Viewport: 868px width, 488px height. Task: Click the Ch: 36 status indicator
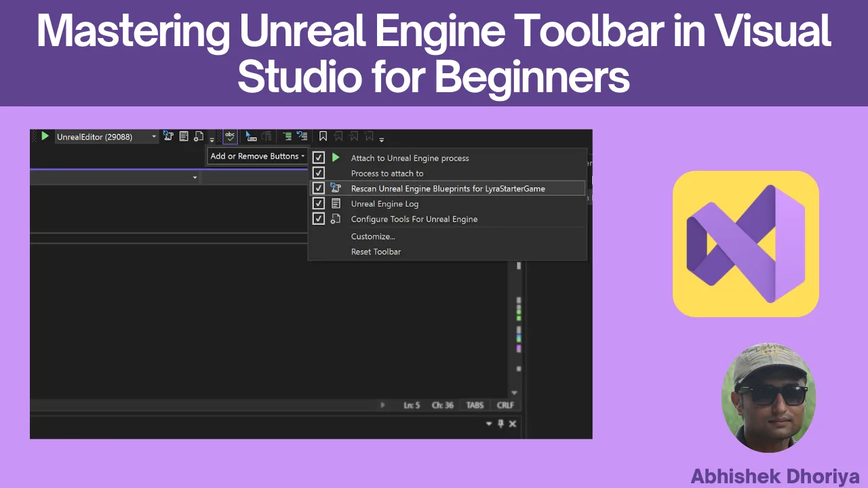point(443,405)
